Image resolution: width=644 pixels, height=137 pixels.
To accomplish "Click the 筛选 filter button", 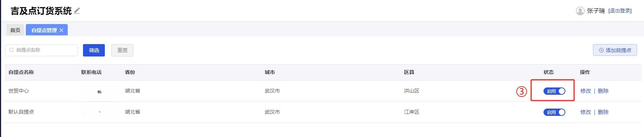I will pyautogui.click(x=94, y=50).
